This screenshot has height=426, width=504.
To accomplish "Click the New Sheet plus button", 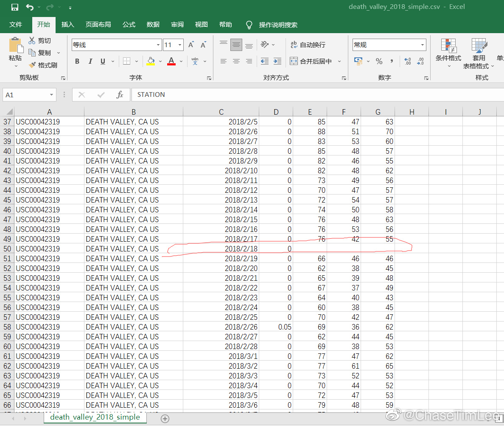I will [165, 419].
